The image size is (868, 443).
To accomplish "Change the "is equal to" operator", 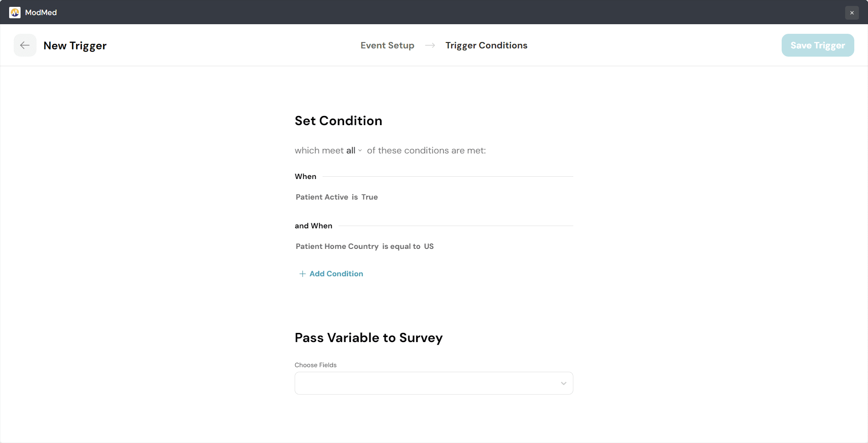I will pyautogui.click(x=401, y=246).
